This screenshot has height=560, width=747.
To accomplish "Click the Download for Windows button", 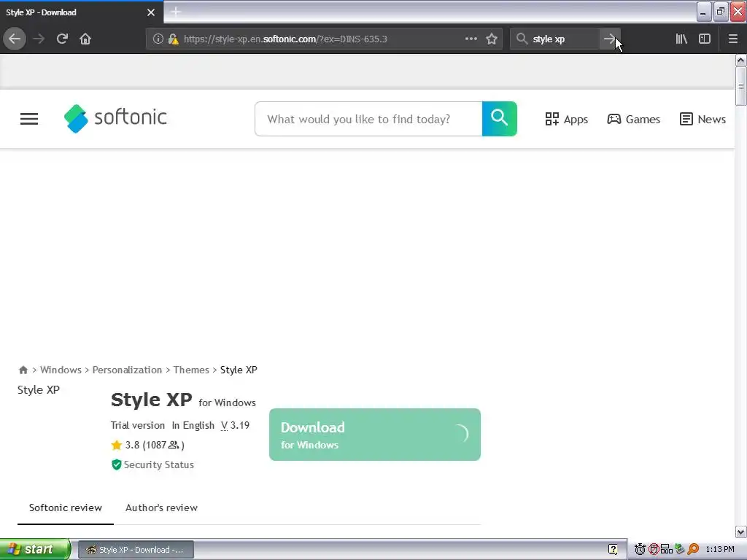I will 375,435.
